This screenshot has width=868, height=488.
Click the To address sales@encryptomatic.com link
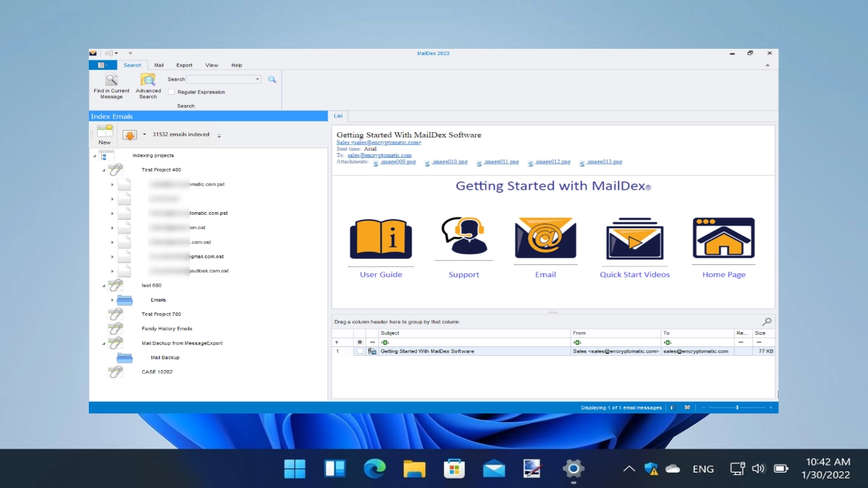[379, 155]
